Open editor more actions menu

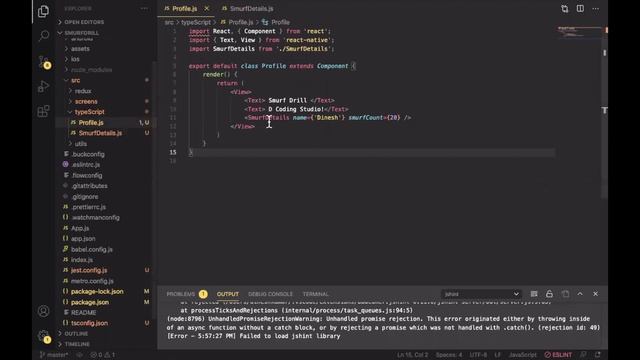[596, 9]
